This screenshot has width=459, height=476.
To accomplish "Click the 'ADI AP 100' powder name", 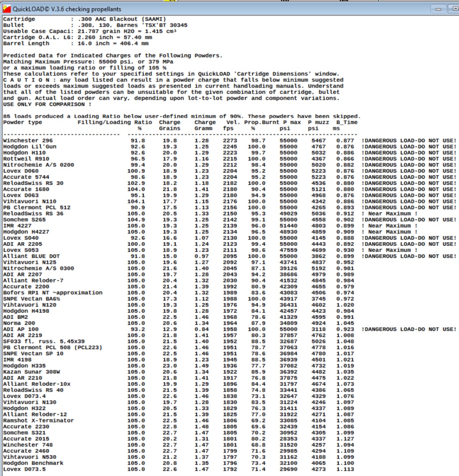I will coord(21,329).
